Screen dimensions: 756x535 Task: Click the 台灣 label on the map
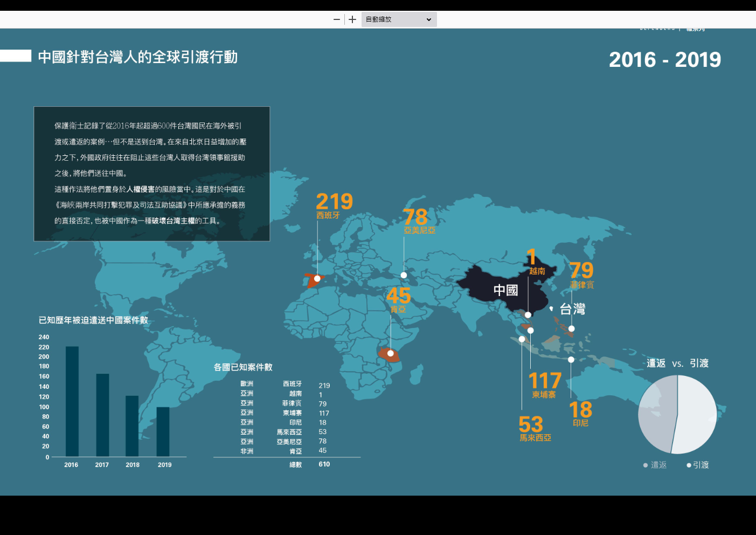point(572,309)
